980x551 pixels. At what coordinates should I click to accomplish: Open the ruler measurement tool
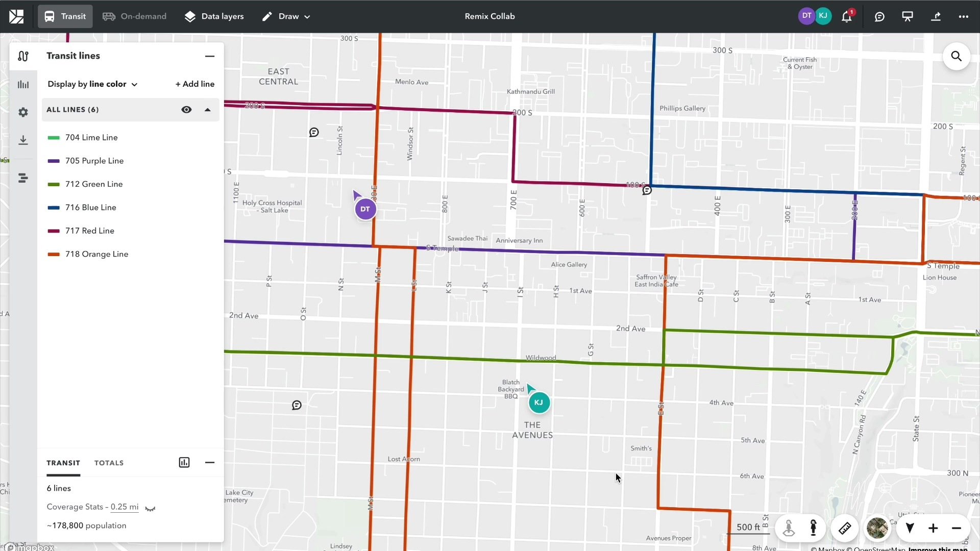click(845, 528)
